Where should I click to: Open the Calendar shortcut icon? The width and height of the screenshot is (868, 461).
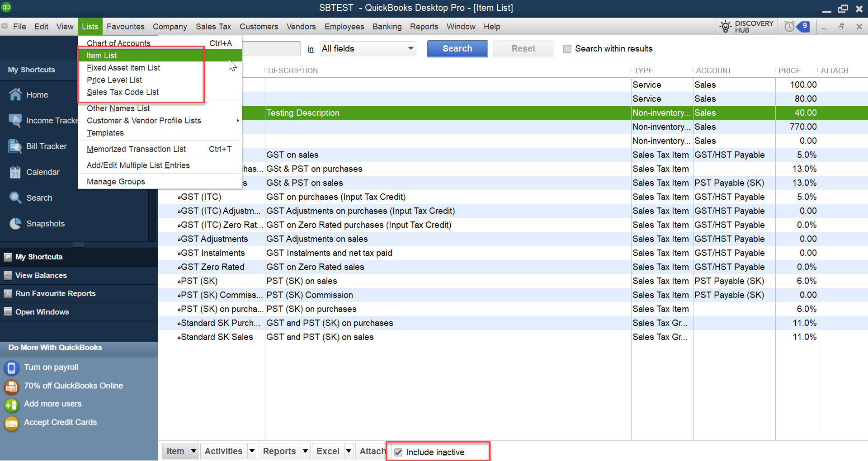tap(15, 172)
